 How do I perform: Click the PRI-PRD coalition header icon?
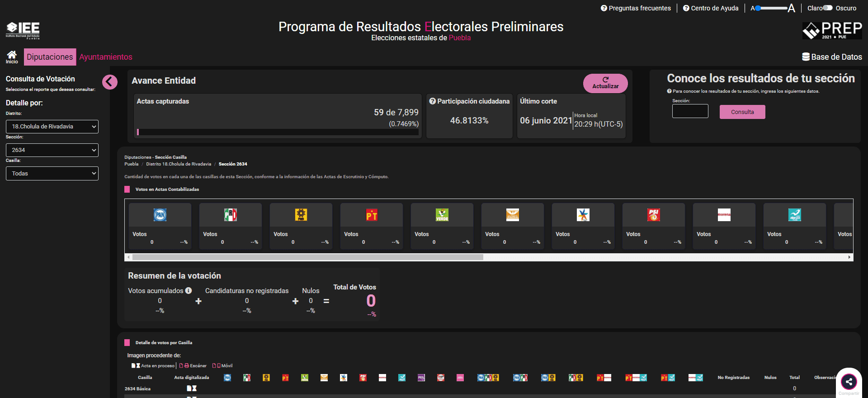click(576, 378)
